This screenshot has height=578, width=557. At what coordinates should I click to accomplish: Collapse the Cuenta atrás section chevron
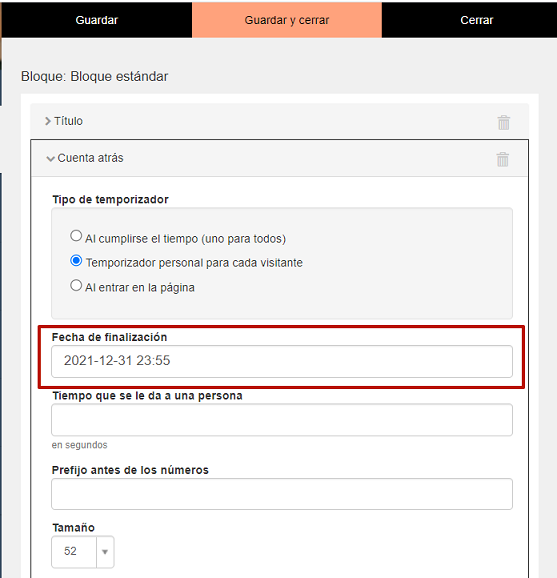[x=50, y=159]
